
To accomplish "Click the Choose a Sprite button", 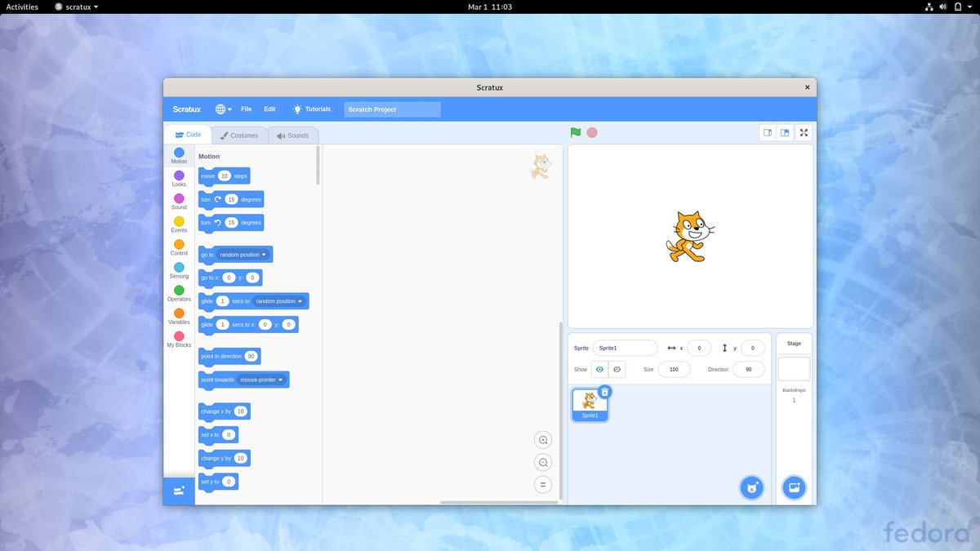I will pyautogui.click(x=751, y=487).
